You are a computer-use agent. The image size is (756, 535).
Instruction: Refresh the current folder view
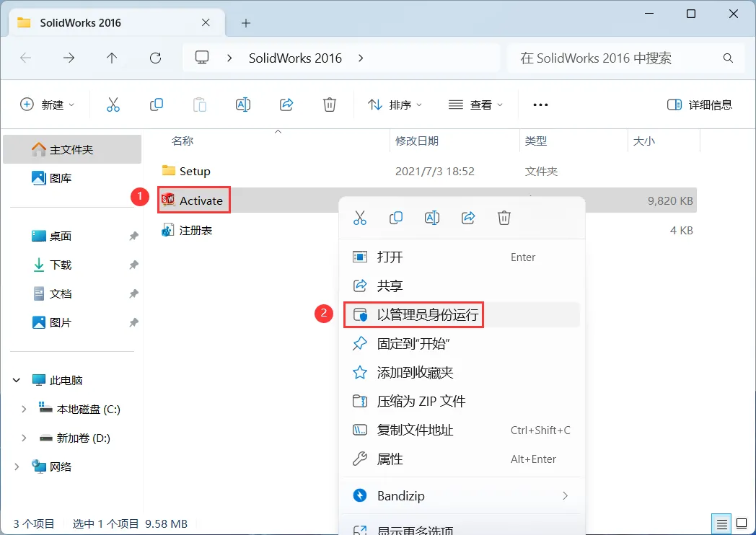coord(155,58)
